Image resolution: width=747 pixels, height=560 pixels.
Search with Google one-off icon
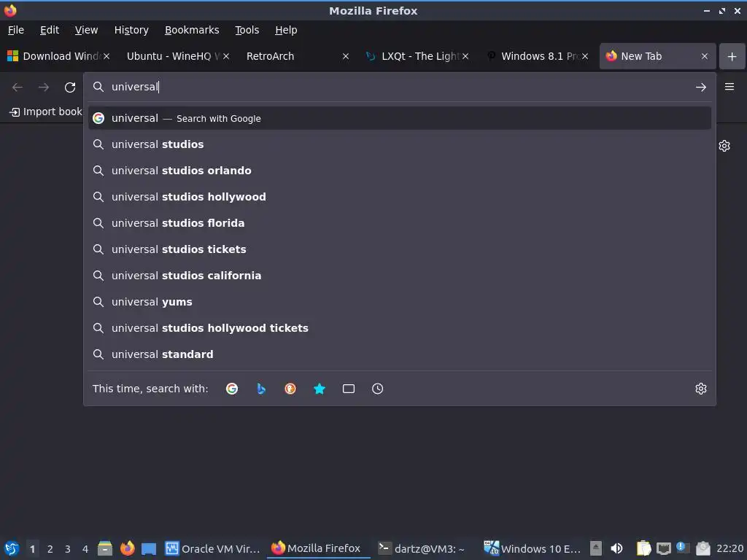tap(232, 389)
